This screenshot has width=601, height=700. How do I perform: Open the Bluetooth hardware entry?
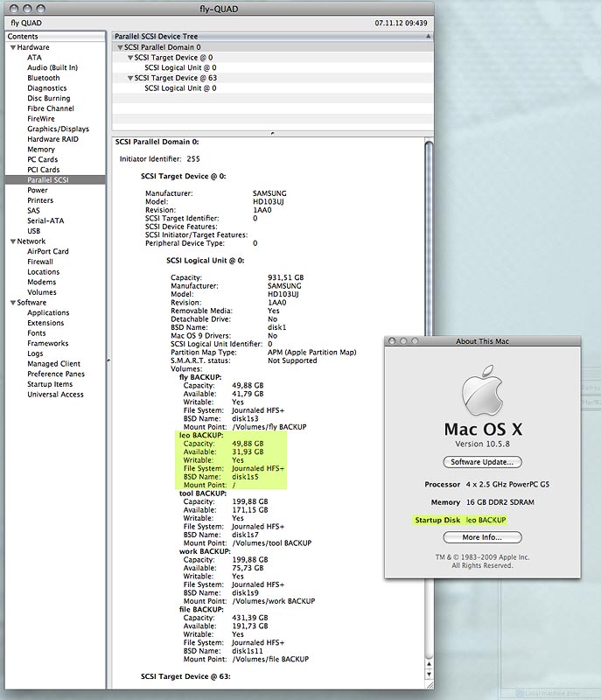(43, 78)
